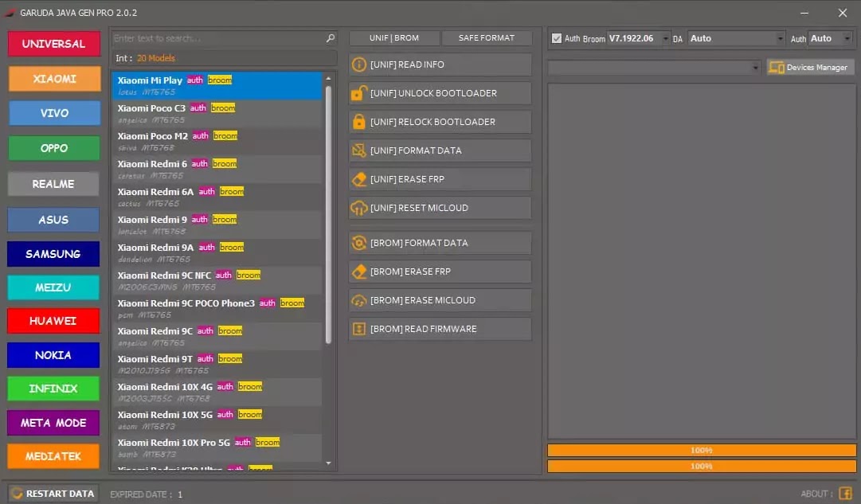Click the [BROM] READ FIRMWARE label
The height and width of the screenshot is (504, 861).
click(x=424, y=329)
